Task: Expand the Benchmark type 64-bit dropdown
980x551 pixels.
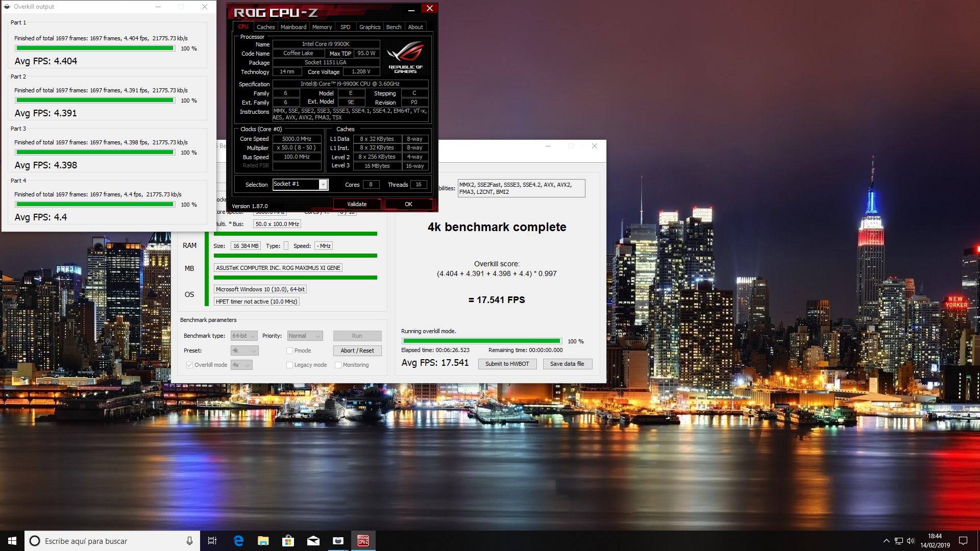Action: pos(244,336)
